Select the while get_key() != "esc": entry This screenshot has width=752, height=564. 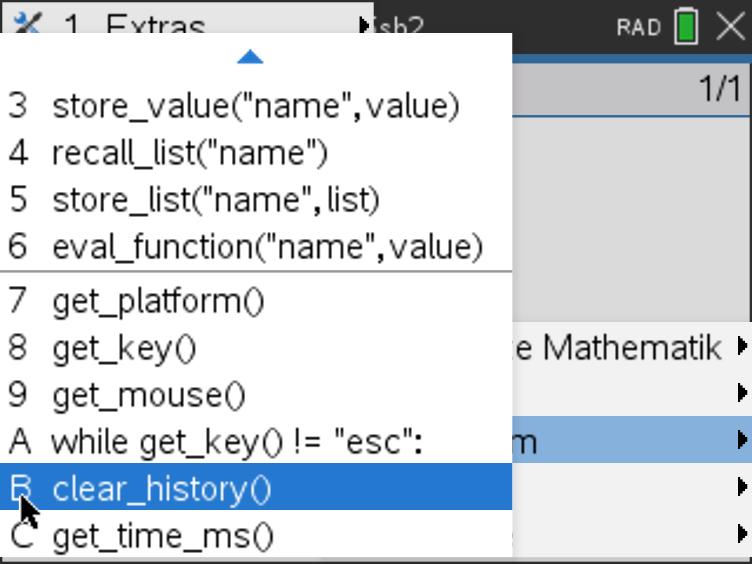click(x=236, y=441)
